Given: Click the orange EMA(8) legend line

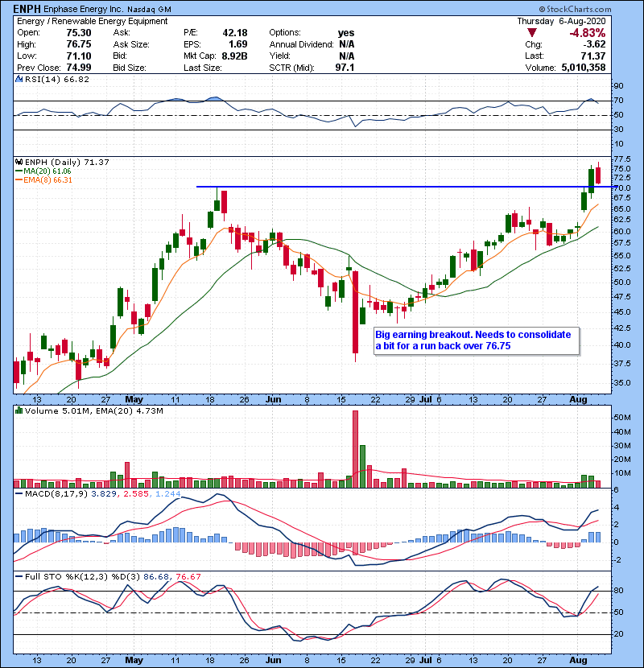Looking at the screenshot, I should point(19,180).
